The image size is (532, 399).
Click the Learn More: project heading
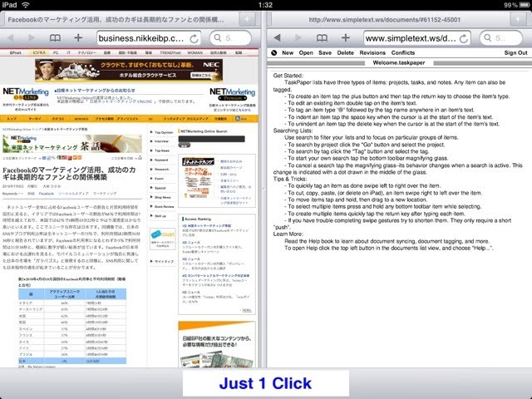(288, 234)
